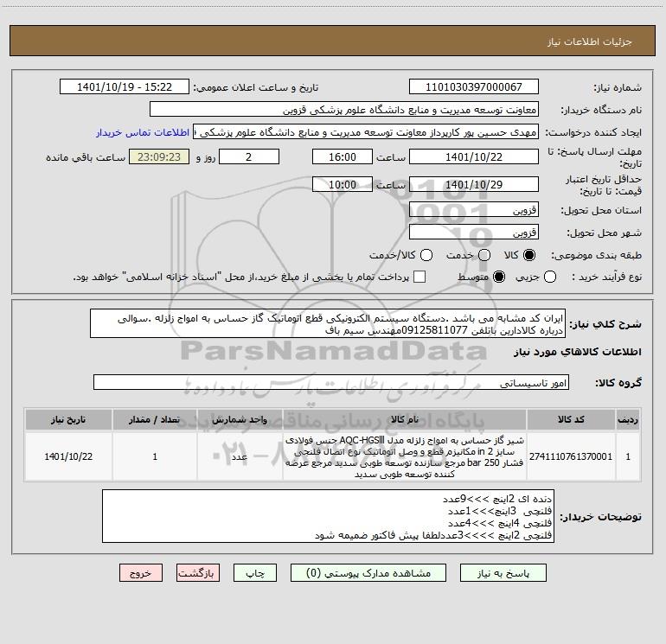This screenshot has width=666, height=644.
Task: Click the جزئیات اطلاعات نیاز header title
Action: [x=590, y=41]
